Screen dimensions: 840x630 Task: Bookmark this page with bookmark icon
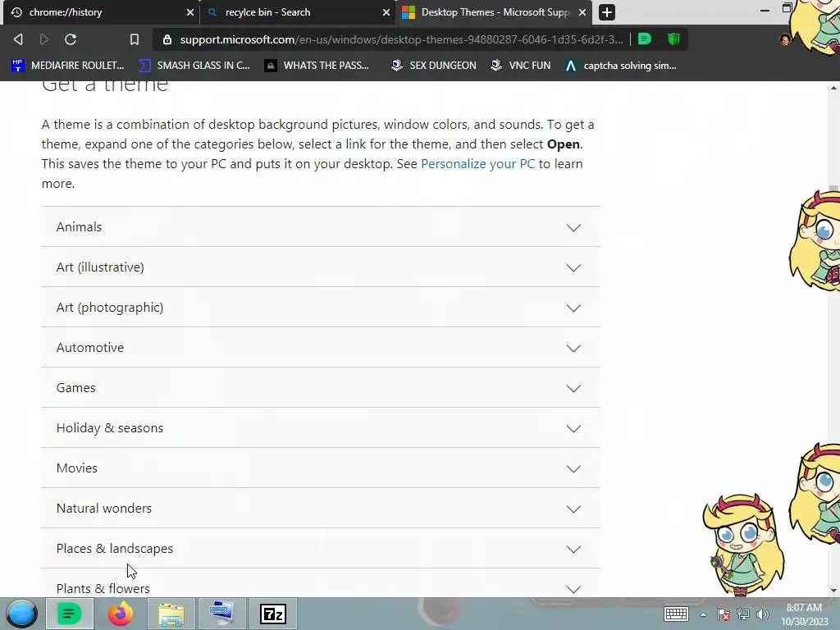click(x=134, y=39)
